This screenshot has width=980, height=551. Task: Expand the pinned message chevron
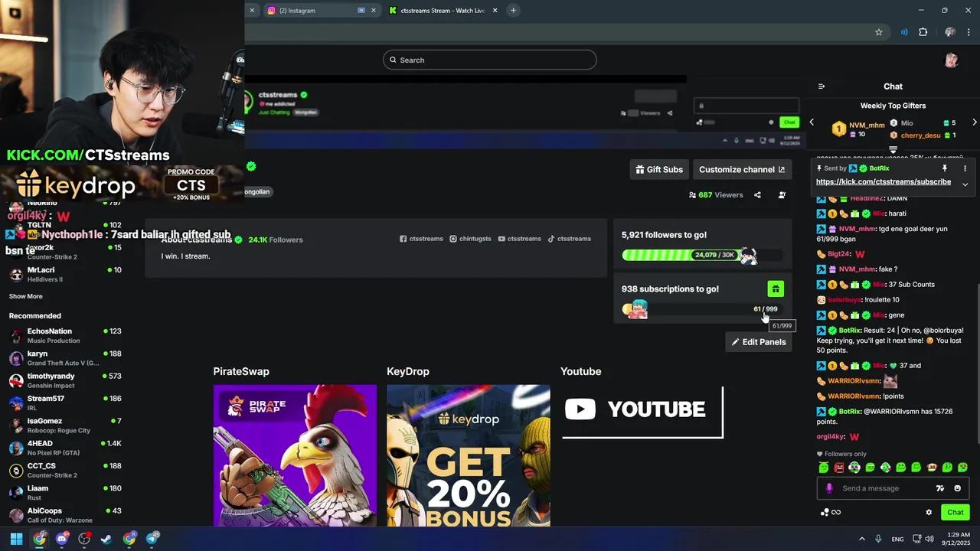point(965,184)
